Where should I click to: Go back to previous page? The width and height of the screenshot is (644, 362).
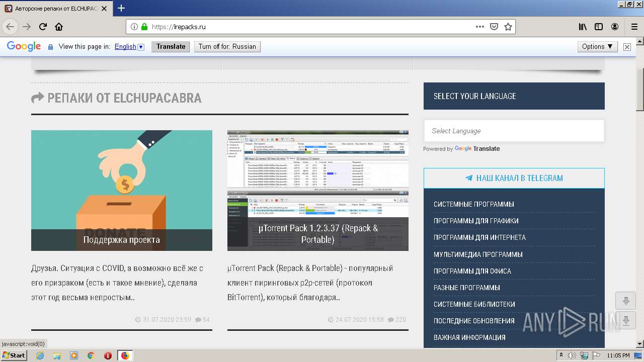[x=10, y=27]
